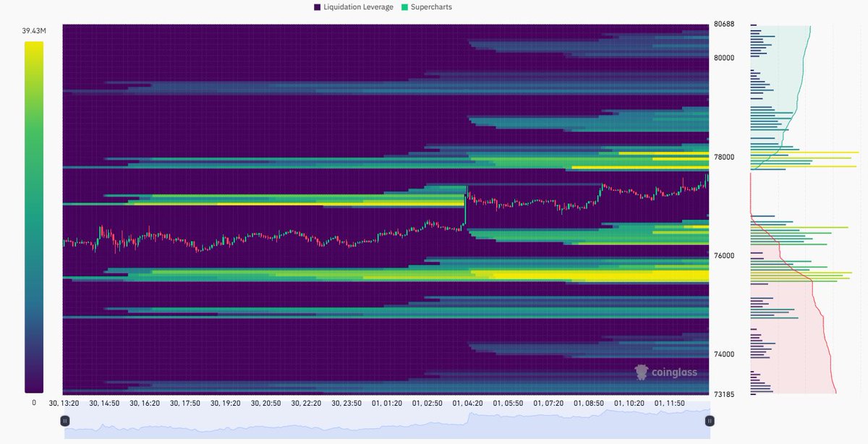Click the 30, 13:20 time axis label
This screenshot has width=868, height=444.
pos(64,402)
